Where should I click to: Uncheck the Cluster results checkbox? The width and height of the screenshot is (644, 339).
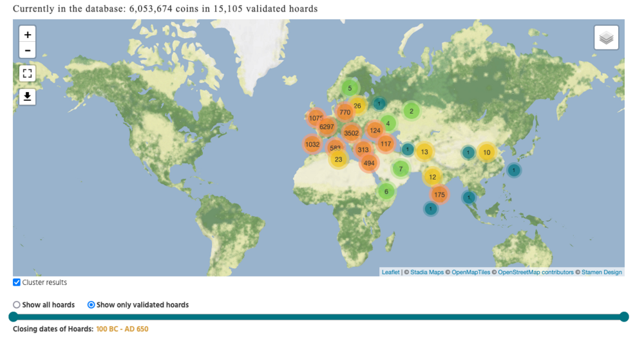17,282
